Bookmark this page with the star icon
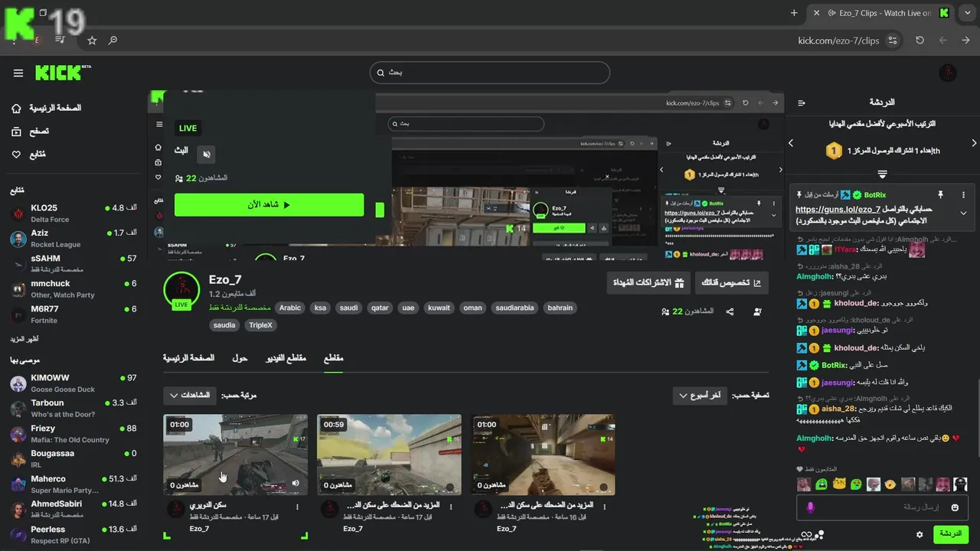The height and width of the screenshot is (551, 980). [92, 41]
